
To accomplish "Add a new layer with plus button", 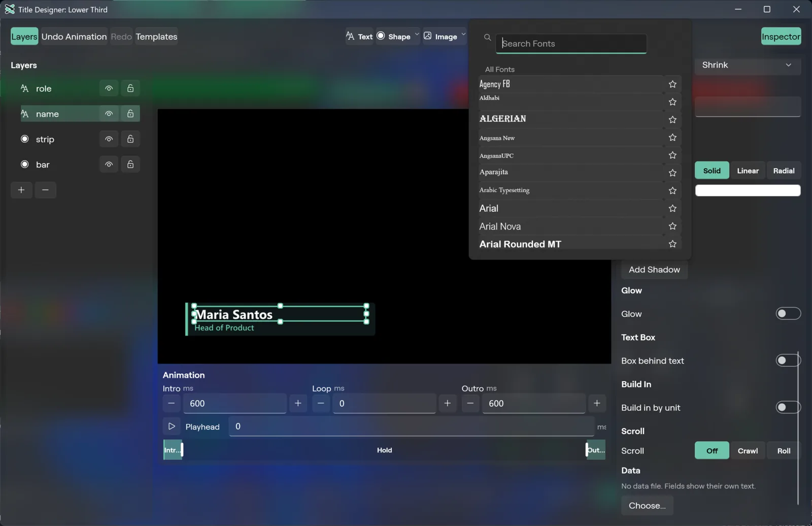I will tap(21, 190).
